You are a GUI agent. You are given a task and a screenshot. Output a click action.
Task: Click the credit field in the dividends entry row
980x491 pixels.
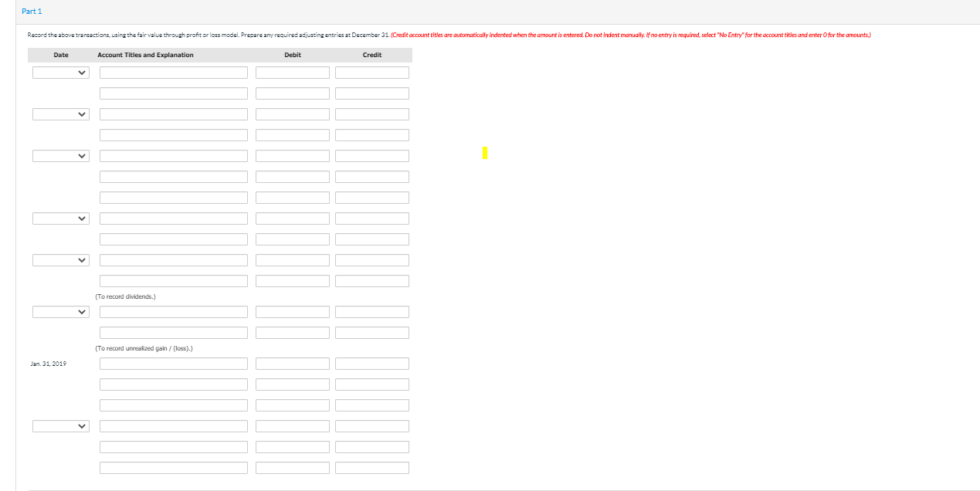(371, 280)
